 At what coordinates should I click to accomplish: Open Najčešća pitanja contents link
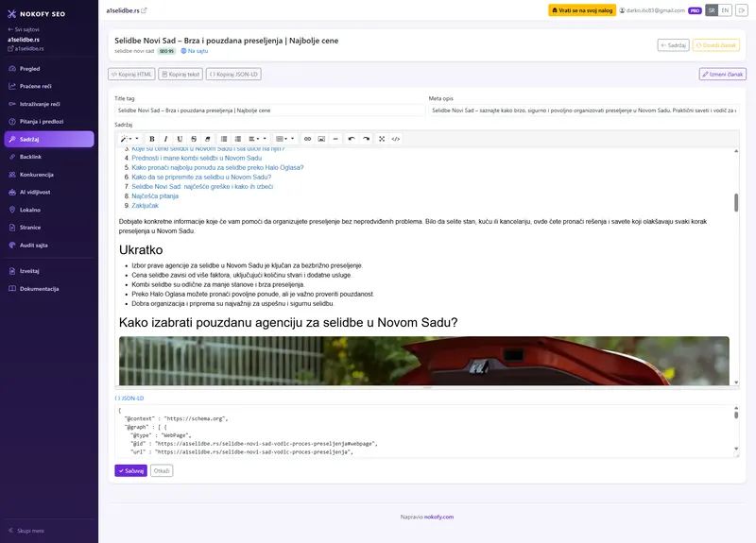[155, 196]
